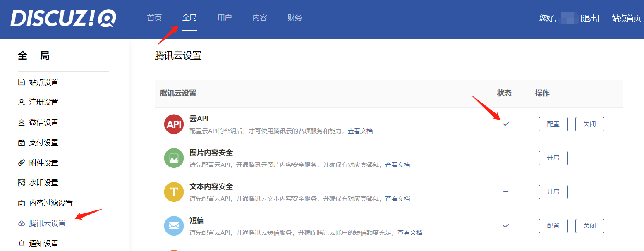Image resolution: width=644 pixels, height=251 pixels.
Task: Click the 附件设置 paperclip icon
Action: 22,163
